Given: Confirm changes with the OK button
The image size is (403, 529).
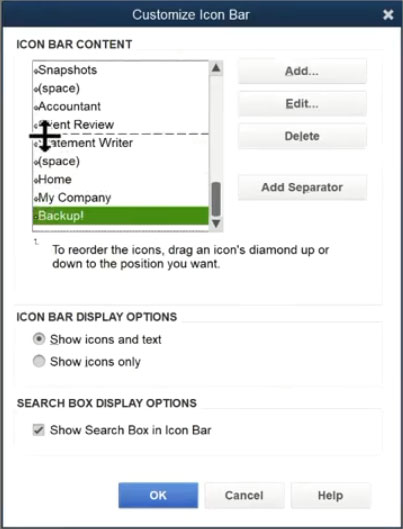Looking at the screenshot, I should [158, 495].
